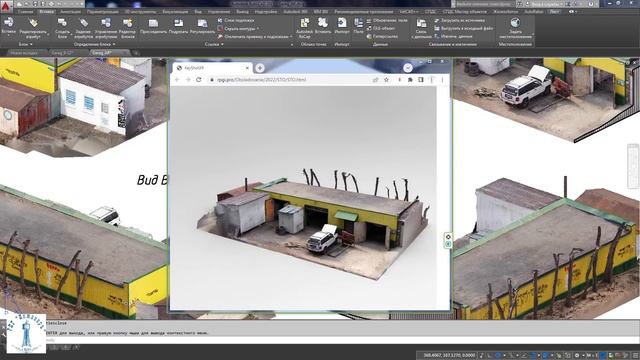
Task: Open the Insert button dropdown arrow
Action: 9,36
